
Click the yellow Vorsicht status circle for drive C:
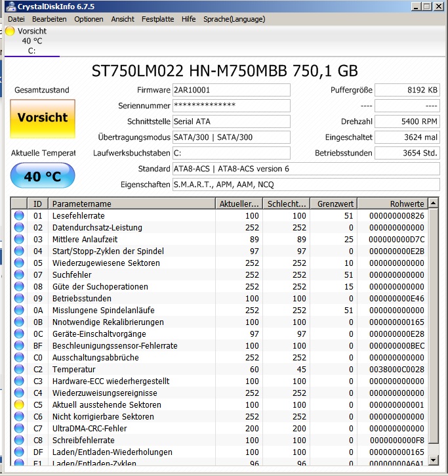click(10, 31)
